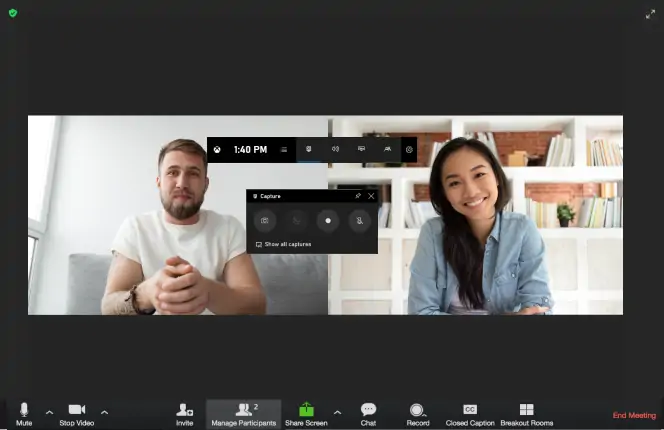The width and height of the screenshot is (664, 430).
Task: Open the Game Bar widget menu
Action: pos(284,150)
